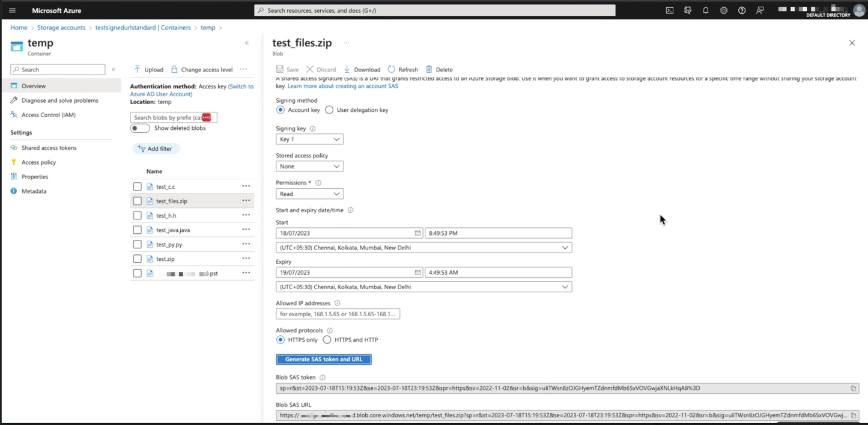Check the box for test_c.c

[138, 187]
